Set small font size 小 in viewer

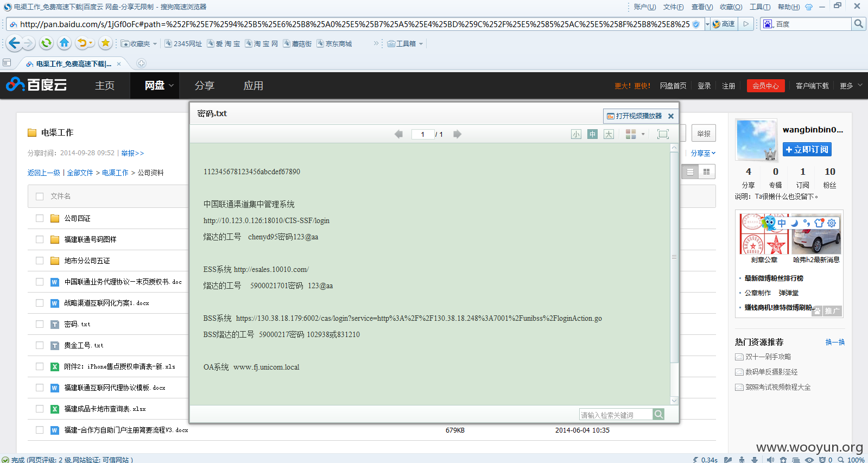[576, 134]
